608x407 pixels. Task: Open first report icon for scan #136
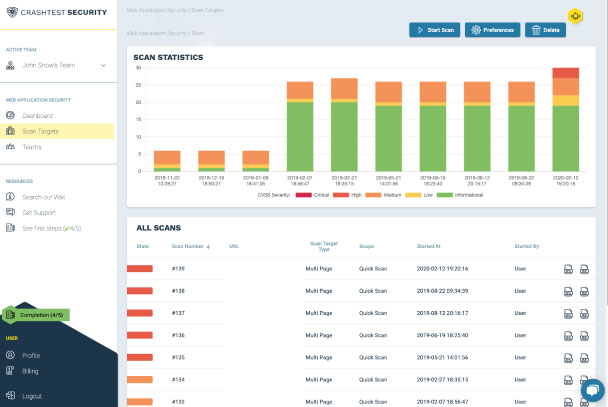(x=568, y=336)
